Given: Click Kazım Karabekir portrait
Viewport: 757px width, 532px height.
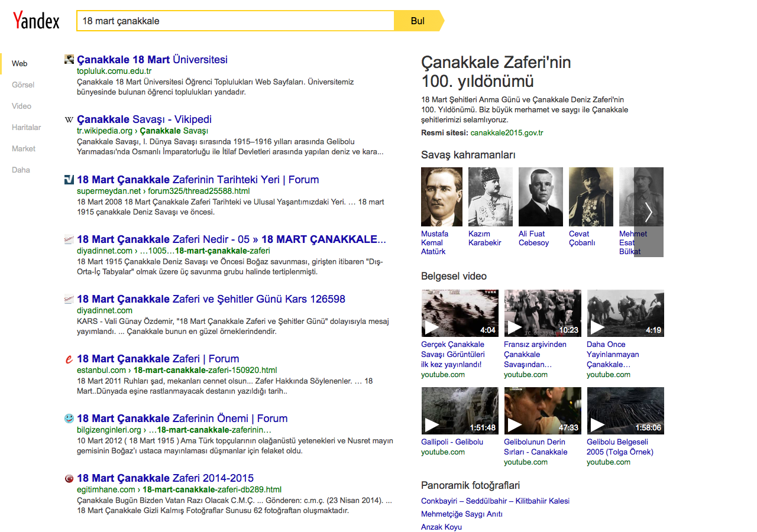Looking at the screenshot, I should [x=490, y=197].
